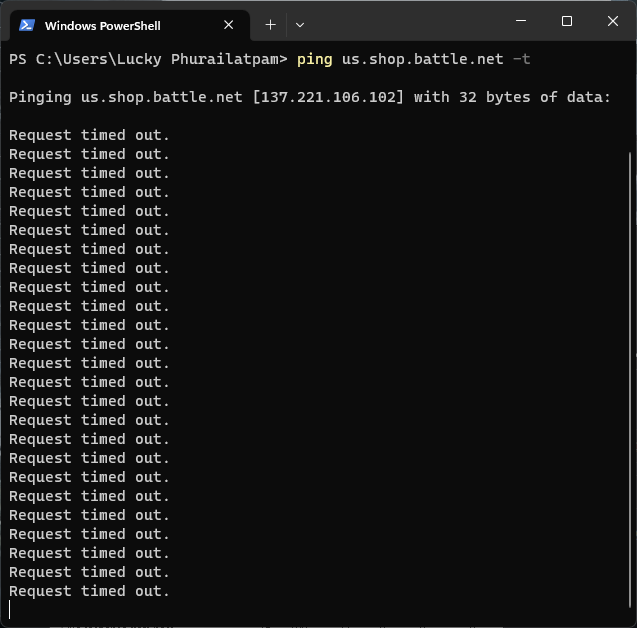The image size is (637, 628).
Task: Minimize the terminal window
Action: [520, 21]
